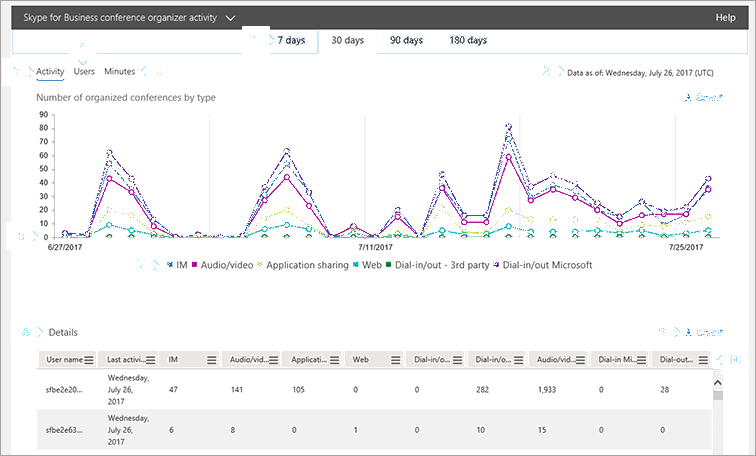This screenshot has height=456, width=756.
Task: Click the Details export download icon
Action: click(688, 333)
